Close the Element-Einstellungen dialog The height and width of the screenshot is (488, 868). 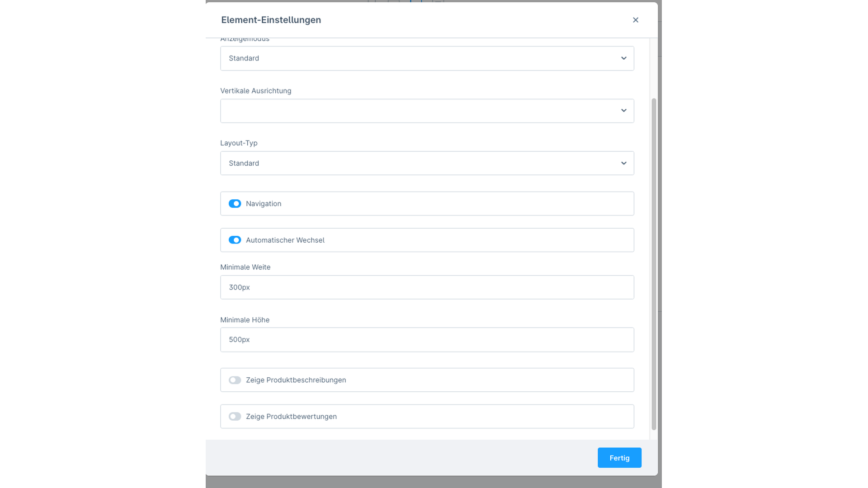[635, 20]
